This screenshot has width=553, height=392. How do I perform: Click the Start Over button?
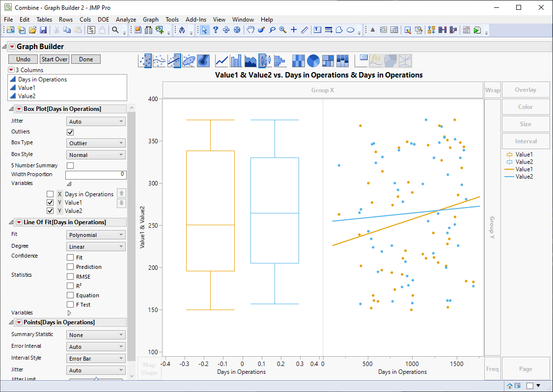click(x=54, y=59)
